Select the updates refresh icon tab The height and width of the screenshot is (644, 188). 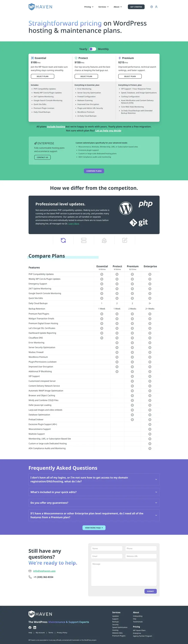point(63,240)
